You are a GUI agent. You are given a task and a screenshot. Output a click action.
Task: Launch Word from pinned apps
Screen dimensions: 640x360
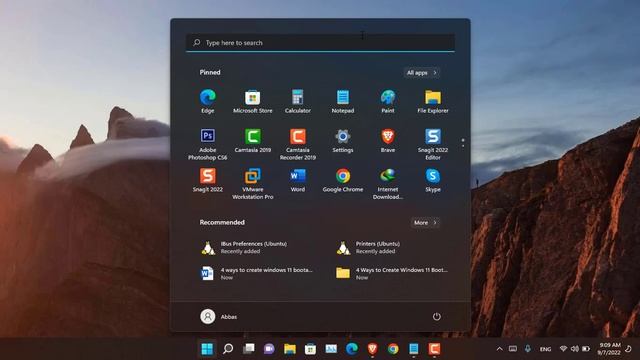click(x=298, y=180)
